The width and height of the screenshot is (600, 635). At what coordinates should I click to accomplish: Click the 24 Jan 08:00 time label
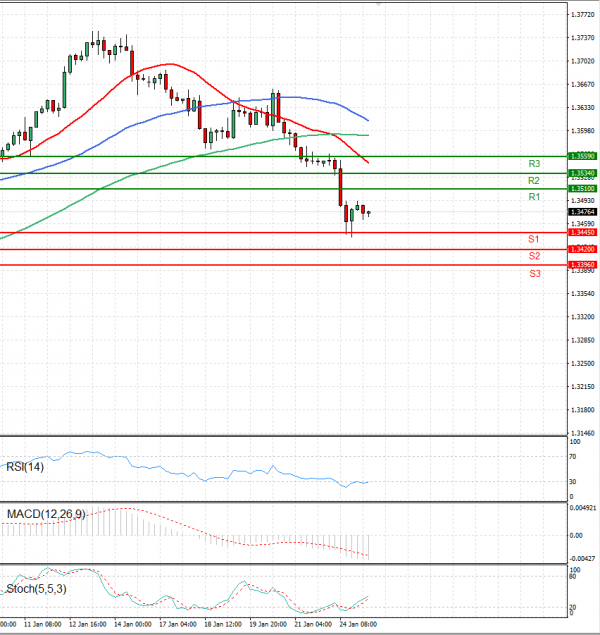[358, 624]
